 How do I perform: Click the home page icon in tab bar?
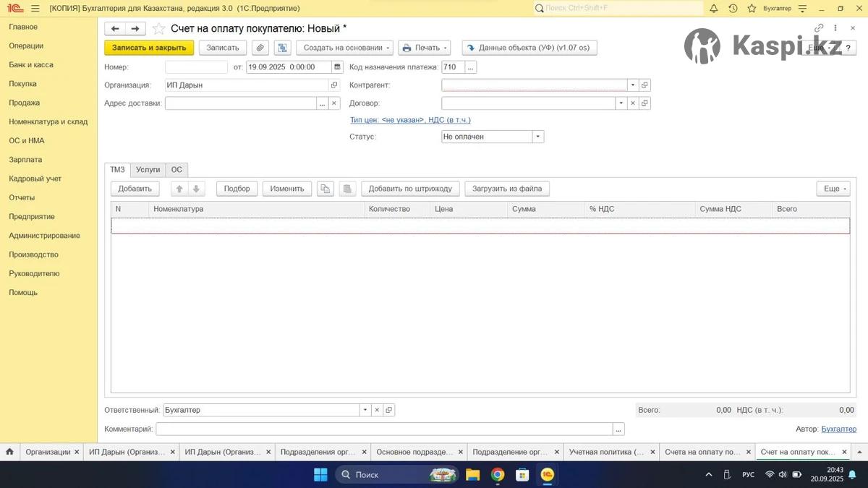(9, 452)
